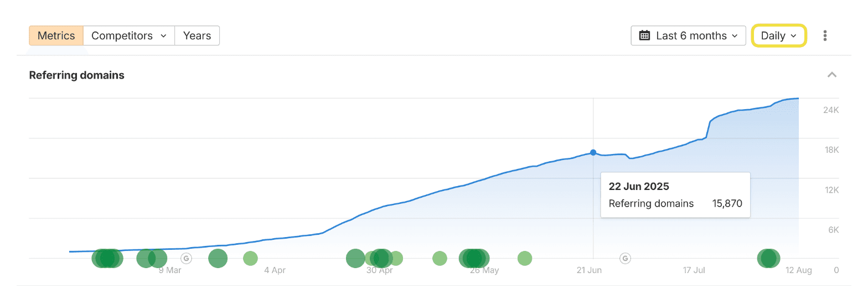Click the 17 Jul axis label
This screenshot has height=303, width=868.
pos(694,270)
